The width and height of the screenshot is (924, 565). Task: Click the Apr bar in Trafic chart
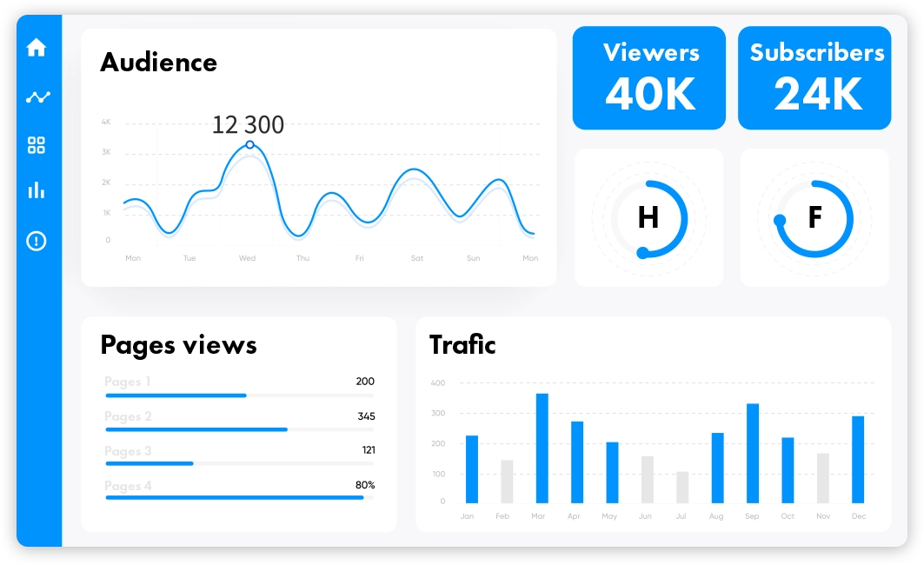click(x=577, y=462)
